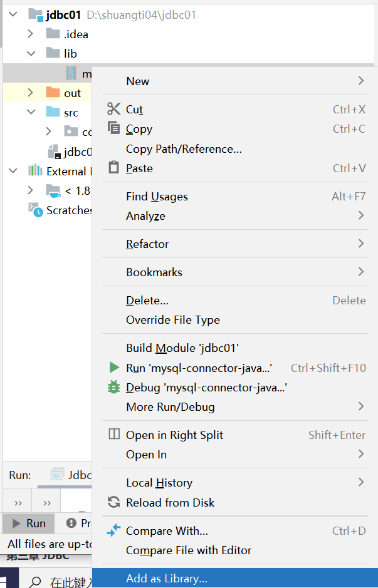Select the jar archive icon under lib
Viewport: 378px width, 588px height.
(71, 73)
